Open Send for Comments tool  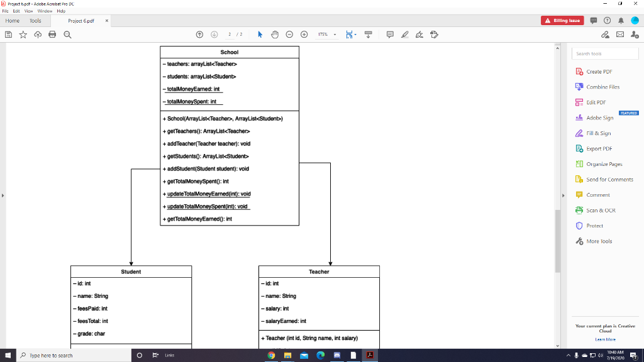(x=604, y=179)
